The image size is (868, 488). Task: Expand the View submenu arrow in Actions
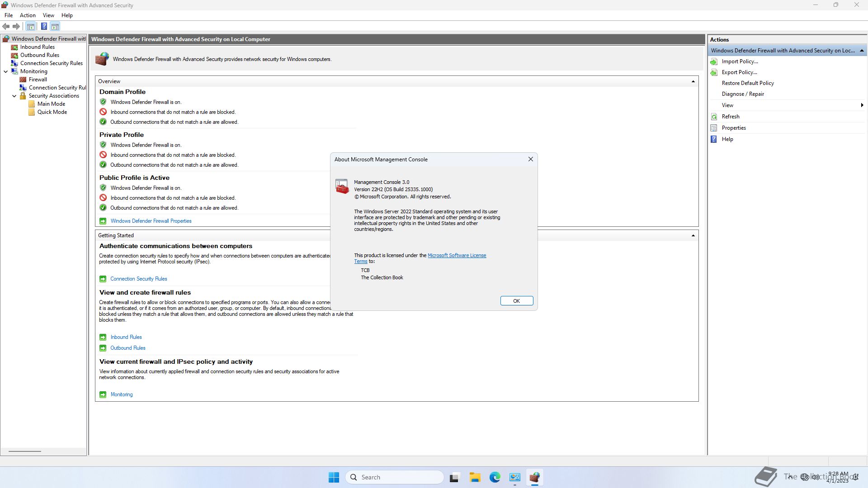[x=862, y=105]
